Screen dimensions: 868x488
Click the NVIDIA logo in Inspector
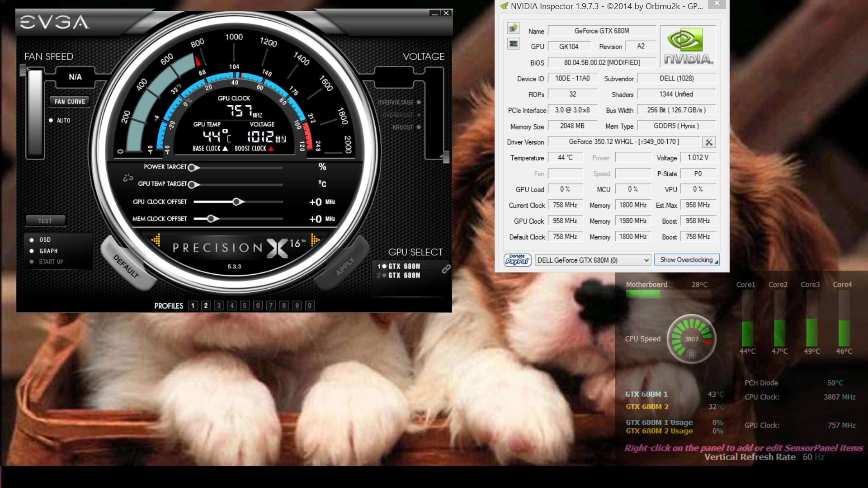[688, 47]
